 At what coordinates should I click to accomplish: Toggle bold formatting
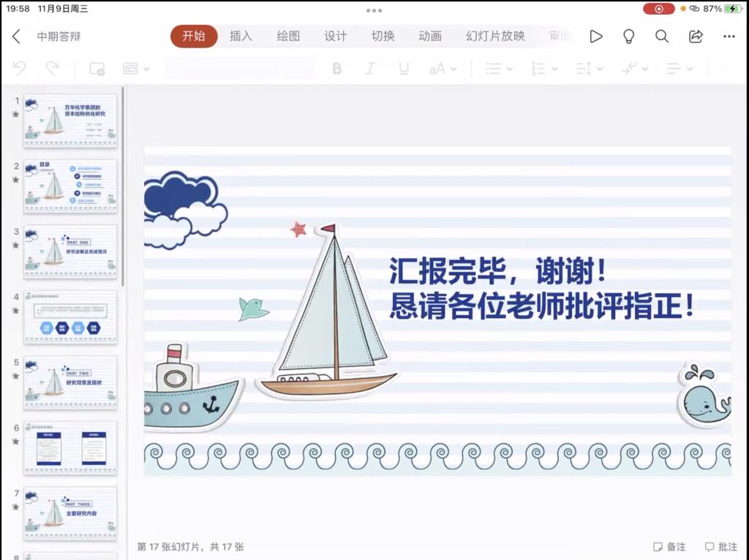336,69
